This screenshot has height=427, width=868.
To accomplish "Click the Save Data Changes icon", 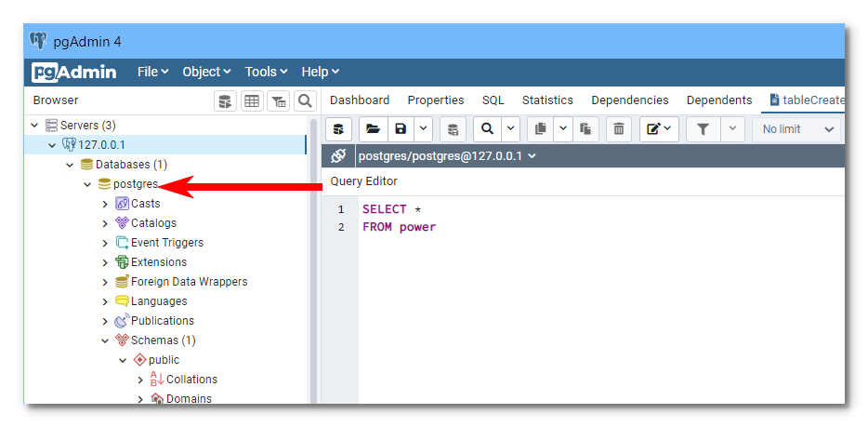I will (453, 129).
